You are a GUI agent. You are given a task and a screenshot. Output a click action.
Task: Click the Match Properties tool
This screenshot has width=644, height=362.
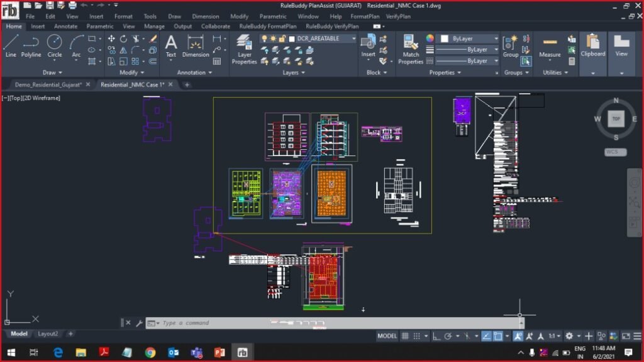click(x=410, y=49)
